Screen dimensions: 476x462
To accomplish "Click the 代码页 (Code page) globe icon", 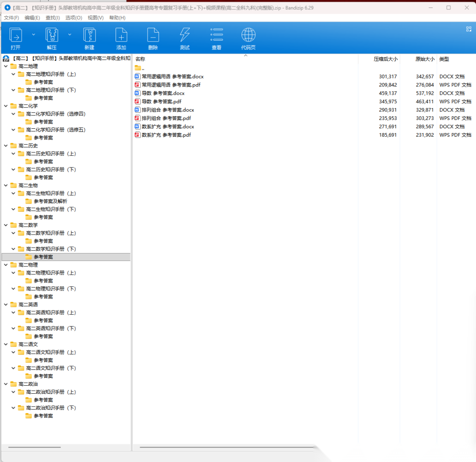I will [248, 35].
